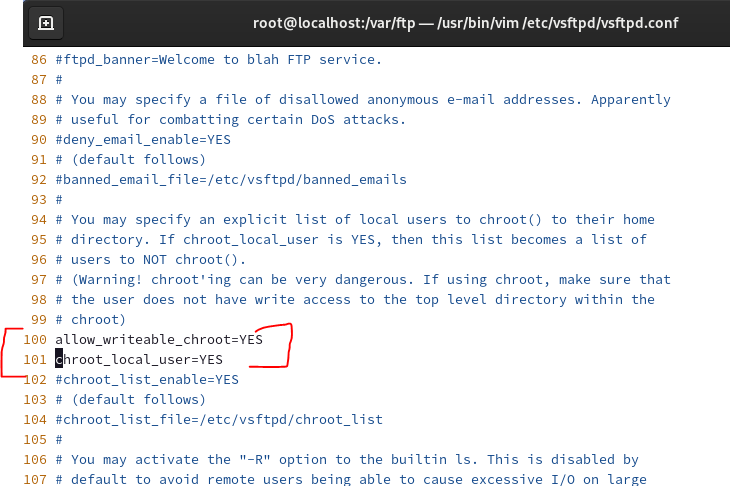Place cursor on #banned_email_file path line
The image size is (730, 486).
(231, 180)
